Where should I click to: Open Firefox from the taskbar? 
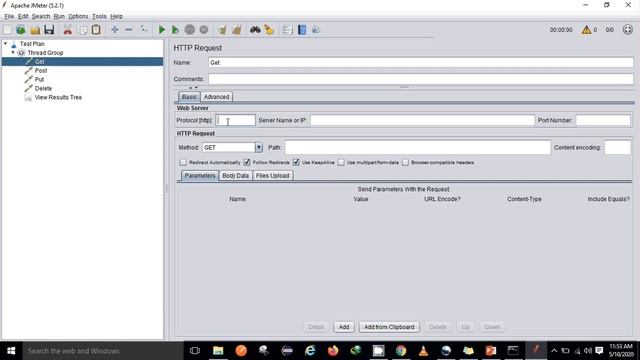pyautogui.click(x=333, y=351)
